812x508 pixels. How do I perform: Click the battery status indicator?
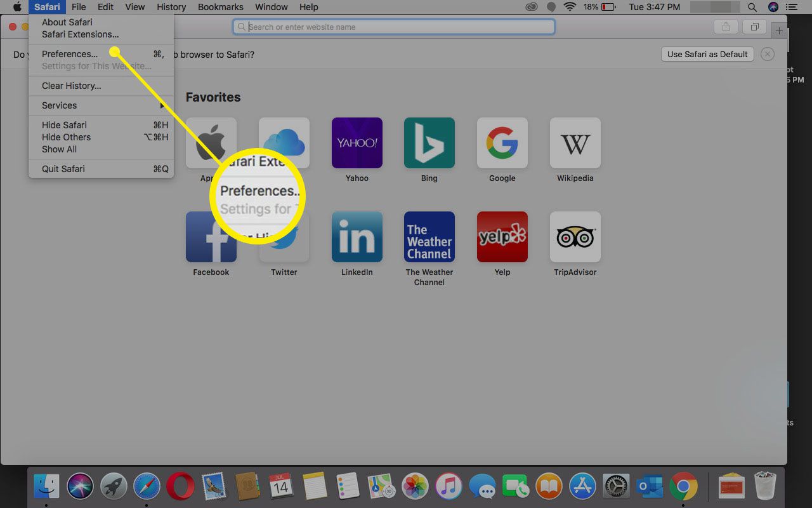[599, 7]
